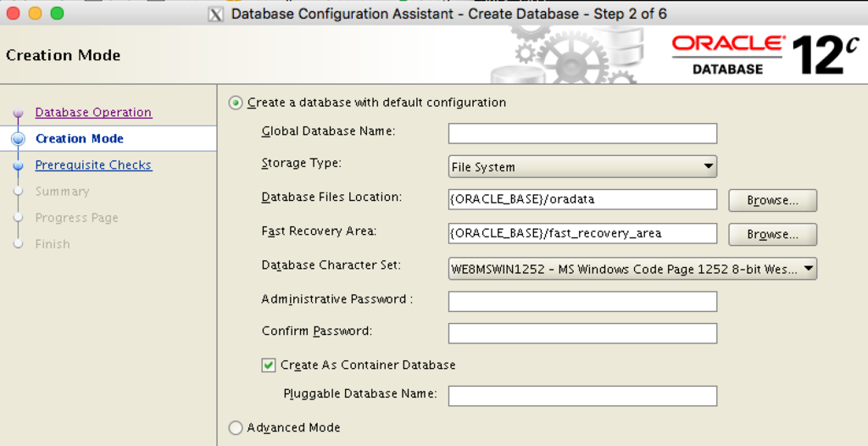Open the Database Operation step link
Viewport: 868px width, 446px height.
click(93, 113)
